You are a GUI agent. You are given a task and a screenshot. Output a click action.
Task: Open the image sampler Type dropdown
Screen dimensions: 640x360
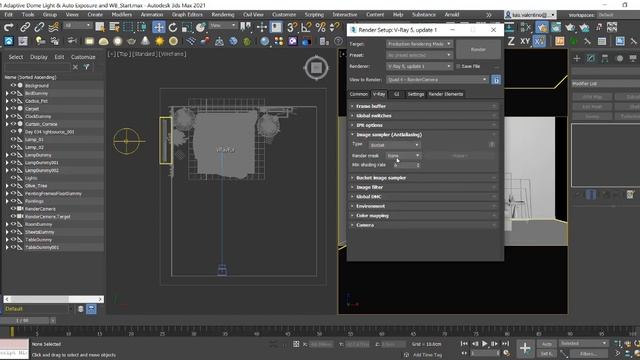pos(394,145)
